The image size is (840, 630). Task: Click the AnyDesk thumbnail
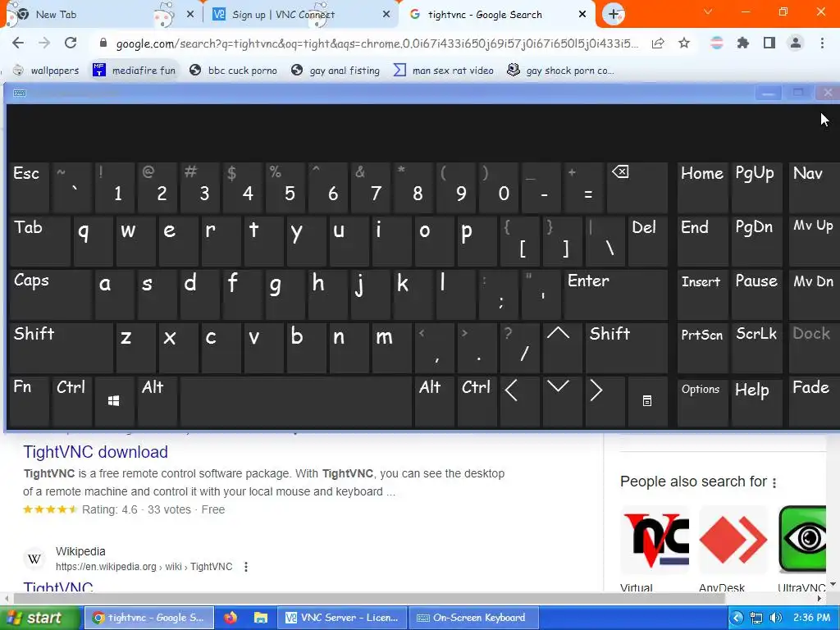[x=733, y=540]
